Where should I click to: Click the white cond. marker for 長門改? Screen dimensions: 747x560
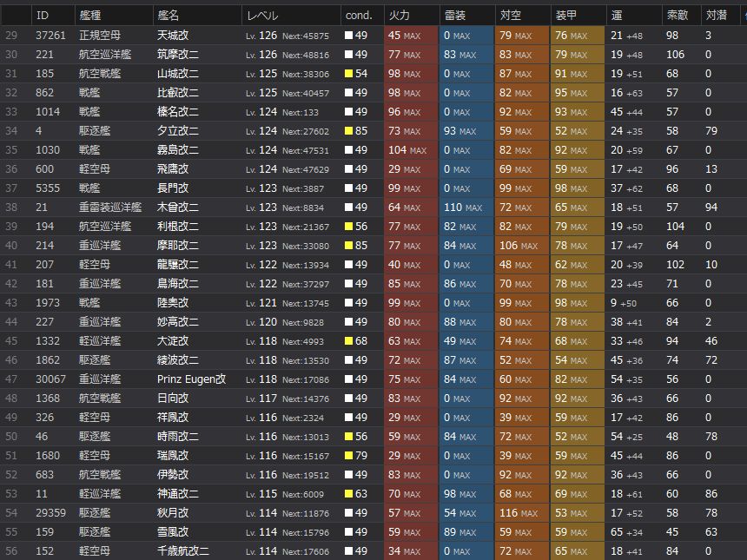[348, 188]
